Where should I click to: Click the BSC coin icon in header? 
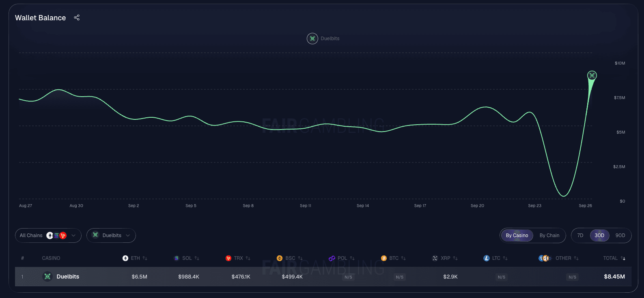[x=280, y=258]
